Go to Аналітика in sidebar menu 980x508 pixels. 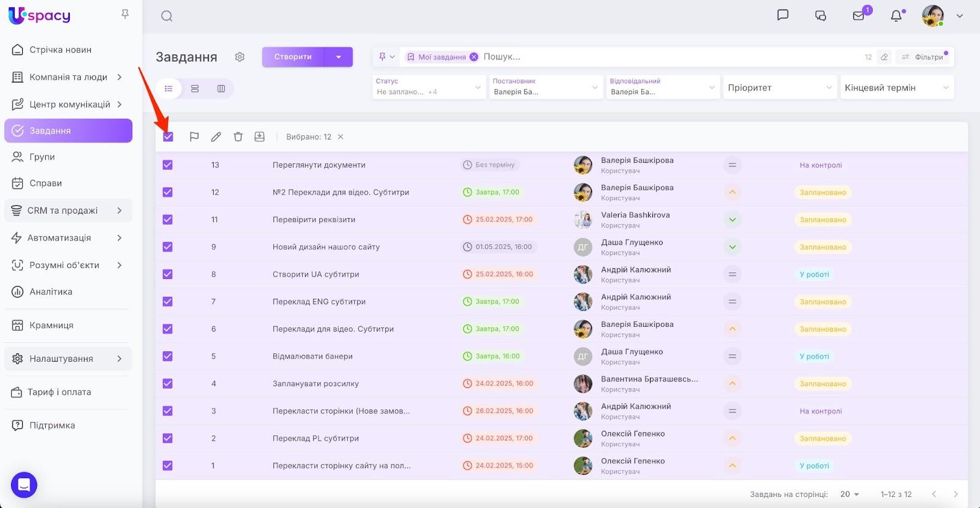[51, 292]
